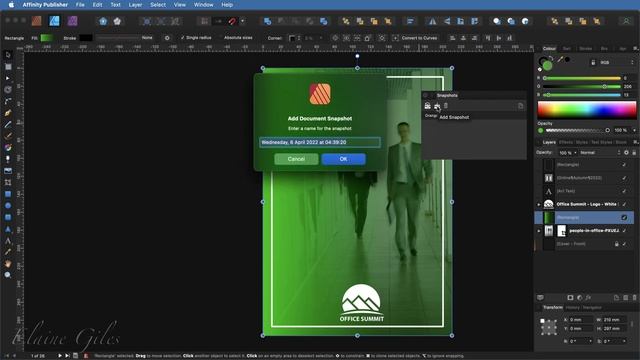Switch to the Publisher persona
Image resolution: width=640 pixels, height=360 pixels.
(36, 21)
